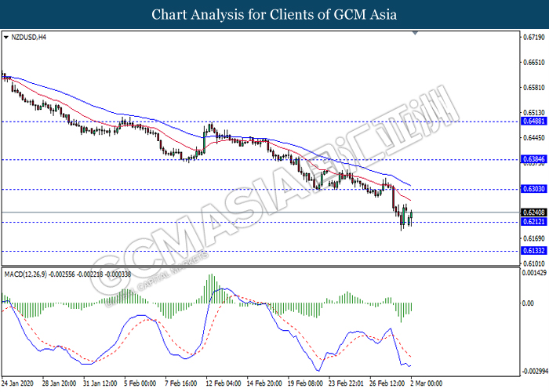Click the '19 Feb 08:00' time label
The image size is (549, 392).
(304, 384)
